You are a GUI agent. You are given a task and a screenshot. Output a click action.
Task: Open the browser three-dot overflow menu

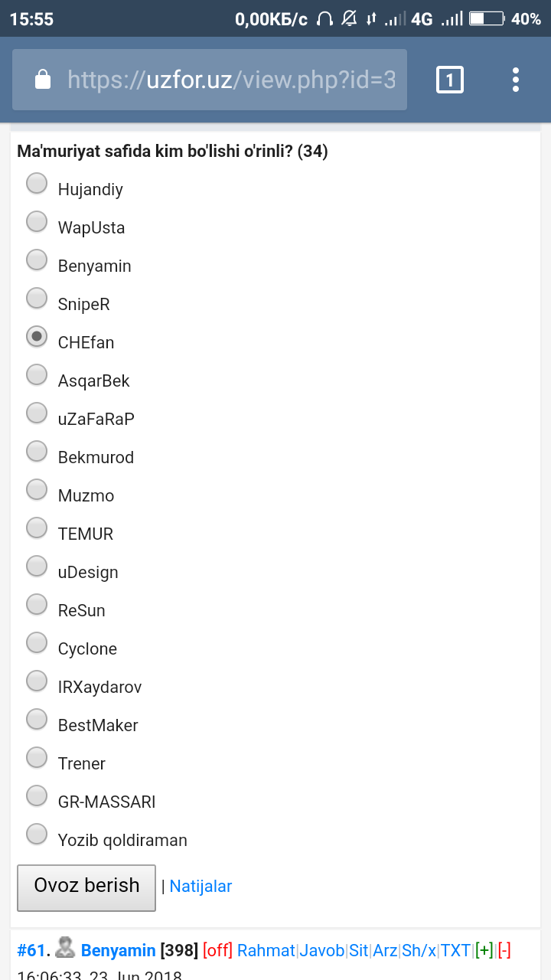pos(516,80)
